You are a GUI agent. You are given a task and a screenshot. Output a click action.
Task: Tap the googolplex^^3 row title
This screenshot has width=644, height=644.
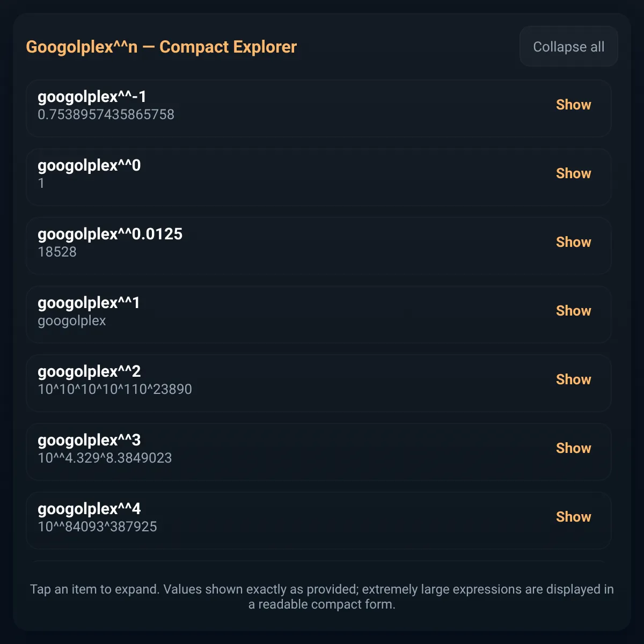click(x=89, y=441)
